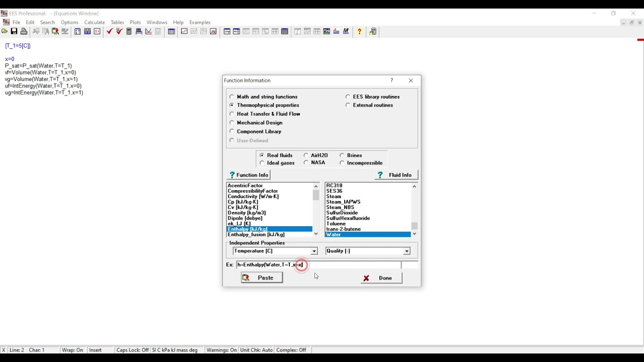Click the Save floppy disk icon
This screenshot has width=644, height=362.
[x=14, y=31]
